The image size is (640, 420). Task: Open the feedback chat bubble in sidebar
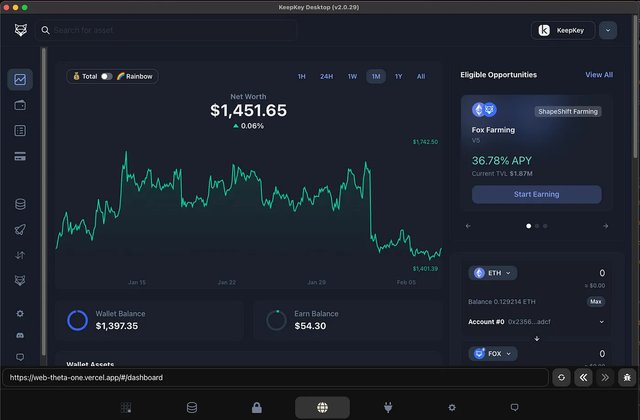tap(20, 357)
